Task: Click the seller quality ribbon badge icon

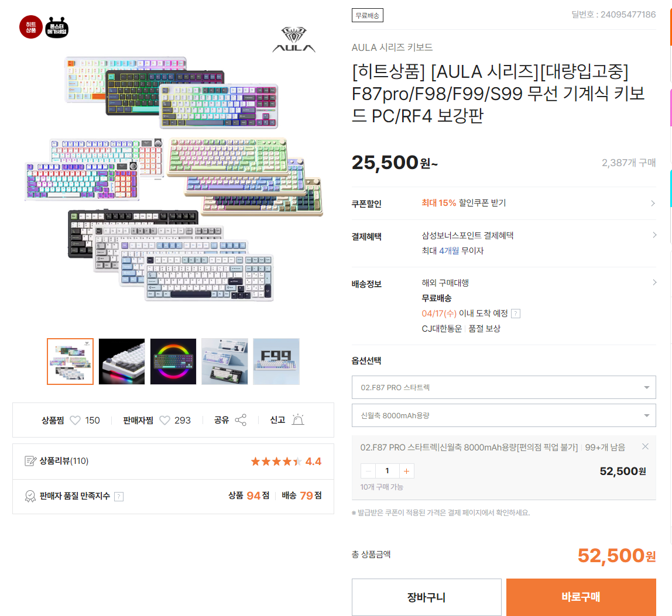Action: pos(30,496)
